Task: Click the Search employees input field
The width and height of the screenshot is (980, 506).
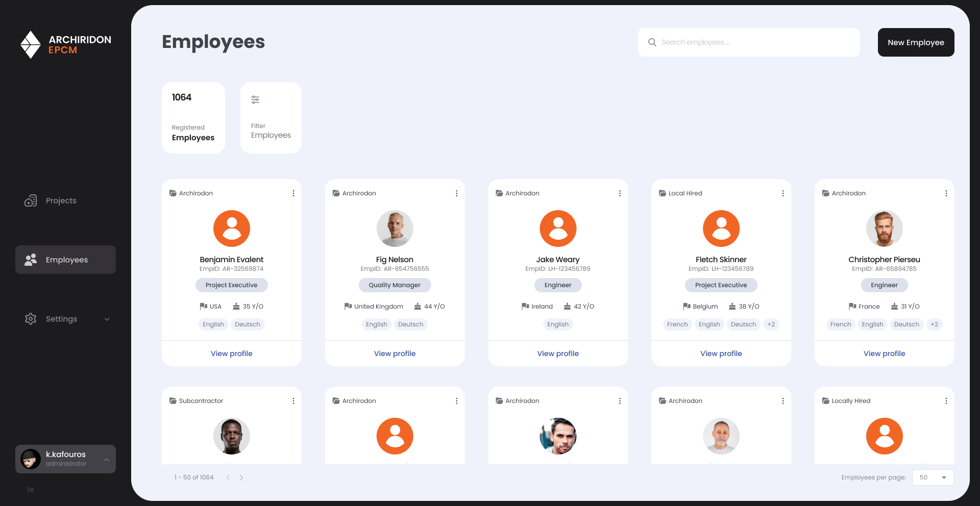Action: tap(755, 42)
